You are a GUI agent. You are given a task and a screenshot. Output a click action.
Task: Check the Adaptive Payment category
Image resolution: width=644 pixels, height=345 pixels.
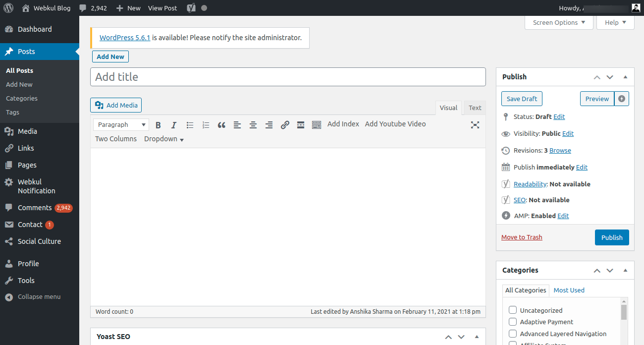[513, 322]
